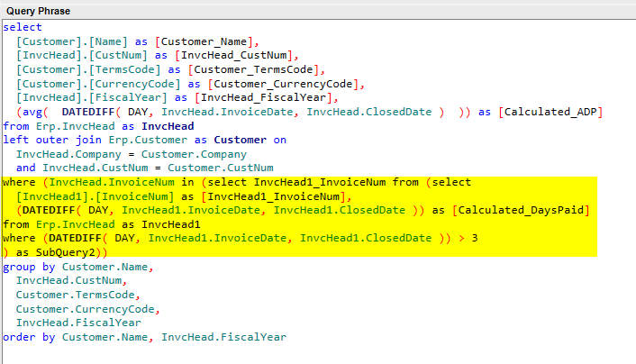The image size is (636, 364).
Task: Click the "[Calculated_DaysPaid]" alias text
Action: [521, 210]
